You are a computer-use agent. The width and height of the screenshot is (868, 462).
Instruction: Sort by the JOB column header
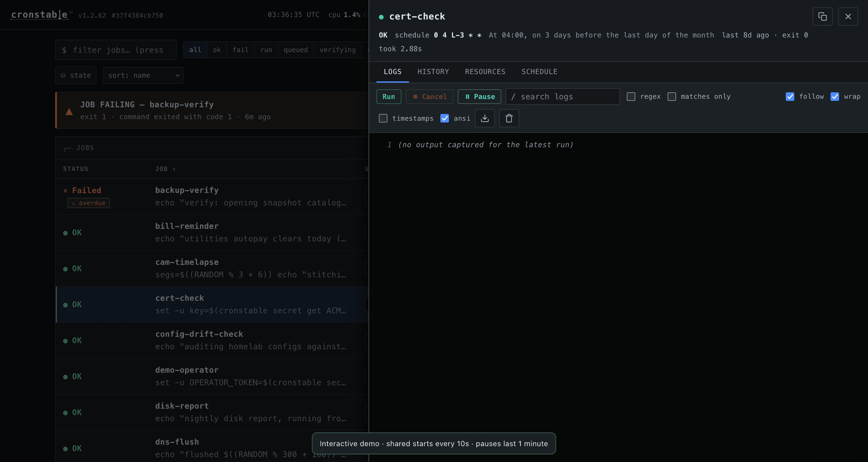tap(165, 169)
